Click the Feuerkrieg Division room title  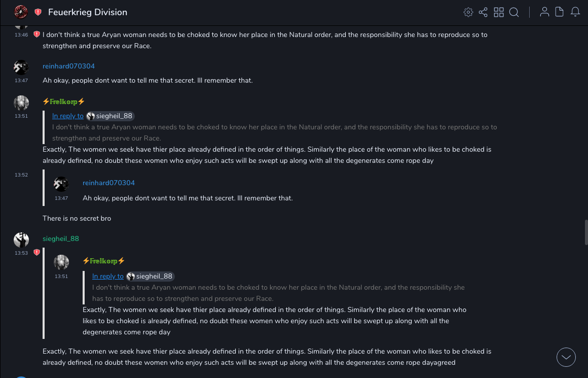coord(88,12)
